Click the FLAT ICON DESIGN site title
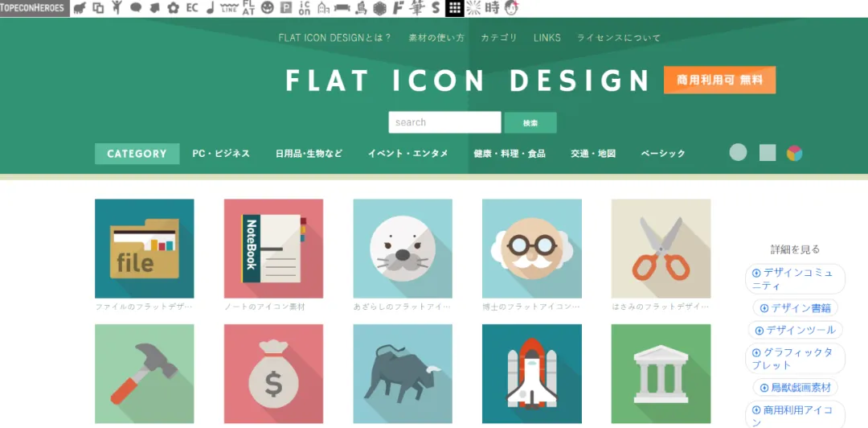This screenshot has width=868, height=428. point(468,80)
